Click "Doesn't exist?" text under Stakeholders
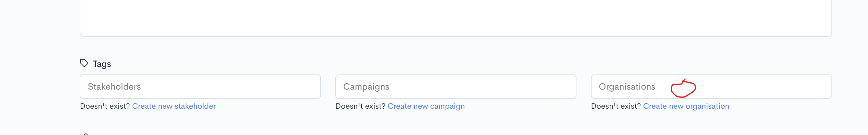 click(x=105, y=106)
